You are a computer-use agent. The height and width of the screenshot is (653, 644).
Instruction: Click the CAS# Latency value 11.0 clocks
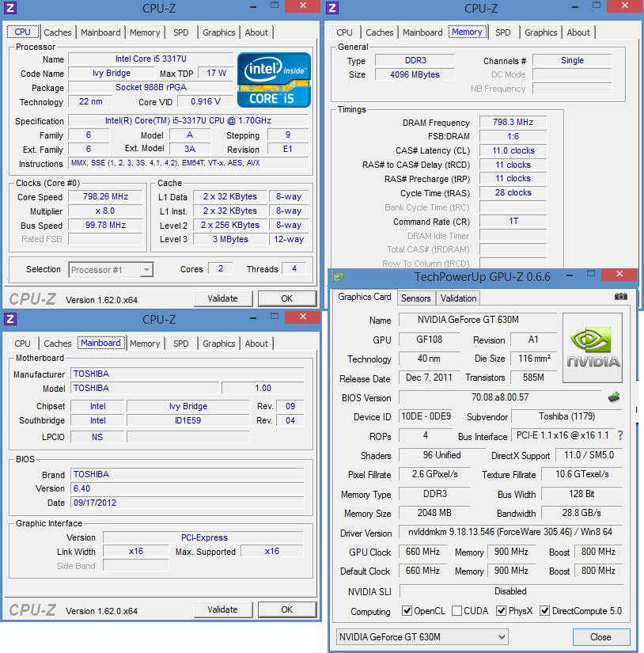tap(513, 150)
